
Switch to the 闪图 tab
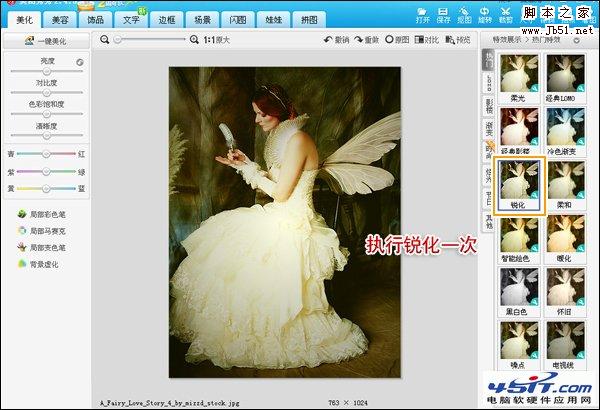(x=238, y=20)
